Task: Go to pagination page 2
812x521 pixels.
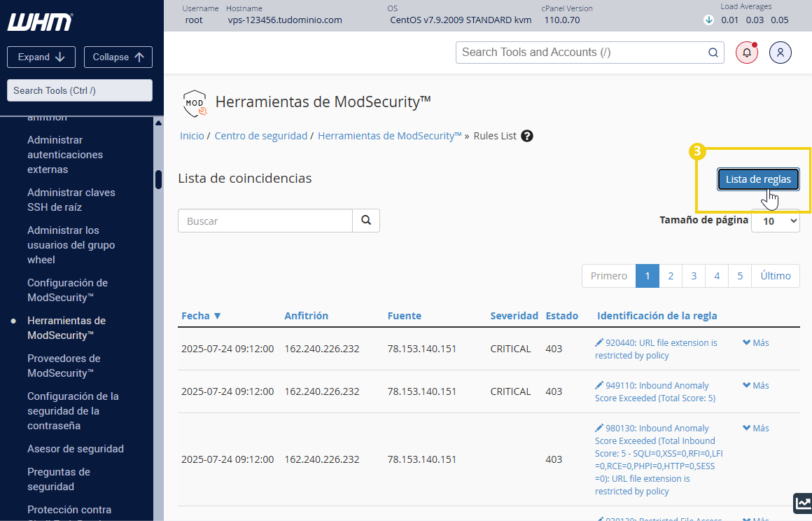Action: [x=671, y=275]
